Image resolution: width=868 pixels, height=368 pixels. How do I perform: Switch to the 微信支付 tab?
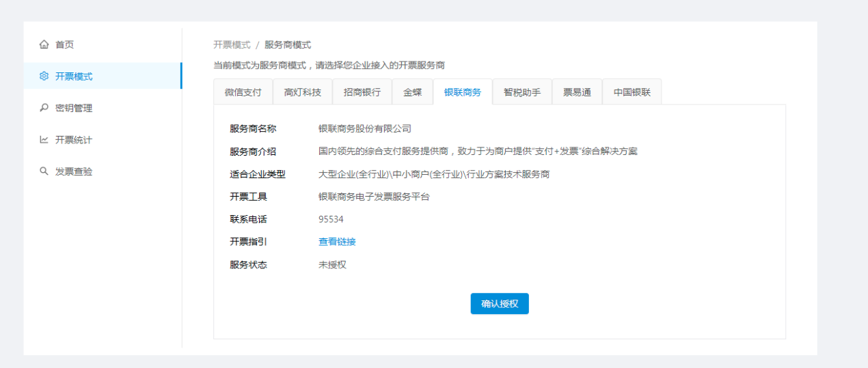click(243, 92)
